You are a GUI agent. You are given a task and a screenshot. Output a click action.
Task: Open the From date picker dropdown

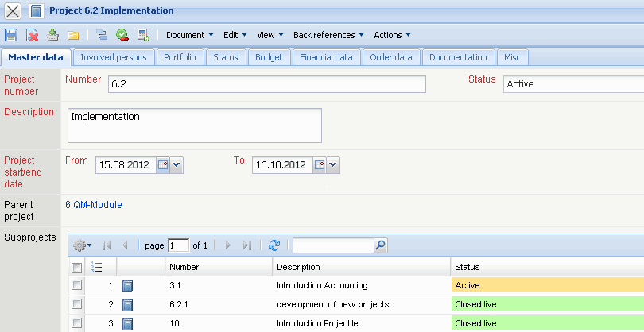pos(177,165)
